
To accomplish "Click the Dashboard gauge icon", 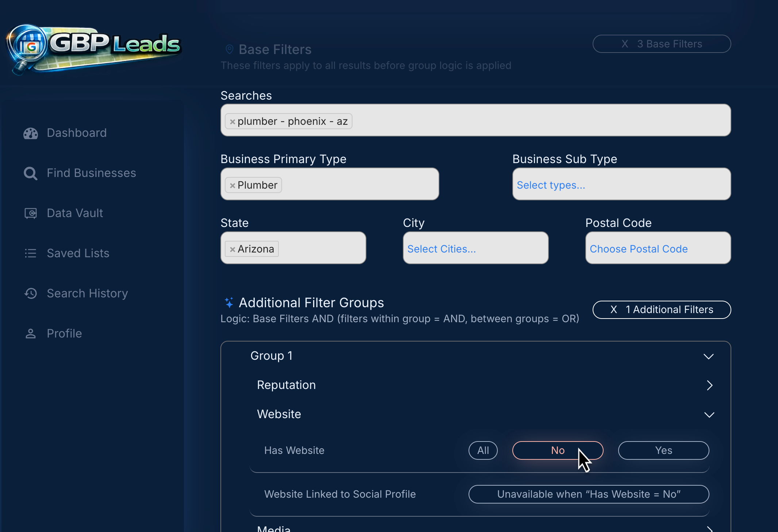I will 31,133.
